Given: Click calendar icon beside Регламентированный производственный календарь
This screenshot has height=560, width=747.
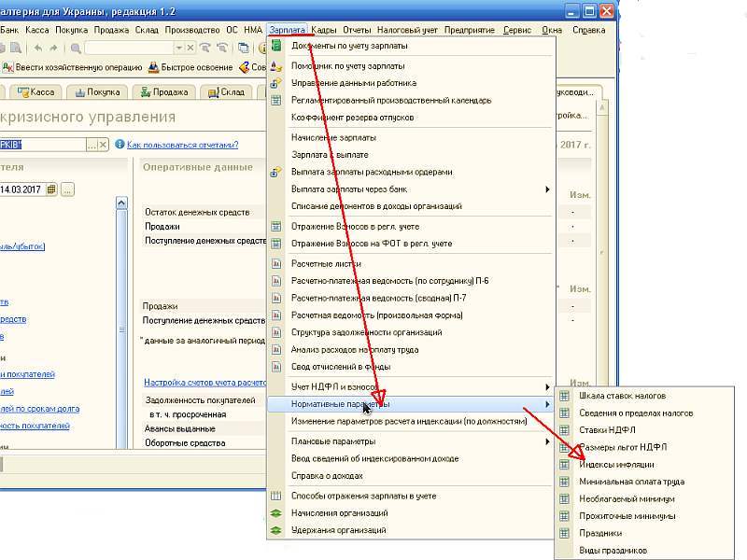Looking at the screenshot, I should (275, 101).
